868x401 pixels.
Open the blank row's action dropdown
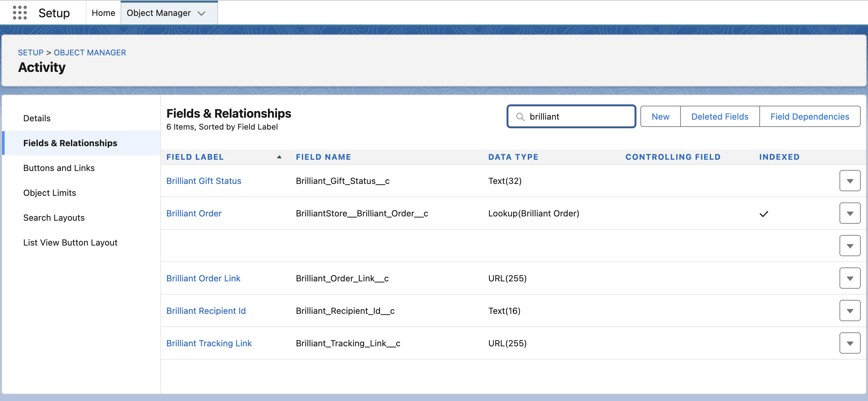[x=849, y=246]
